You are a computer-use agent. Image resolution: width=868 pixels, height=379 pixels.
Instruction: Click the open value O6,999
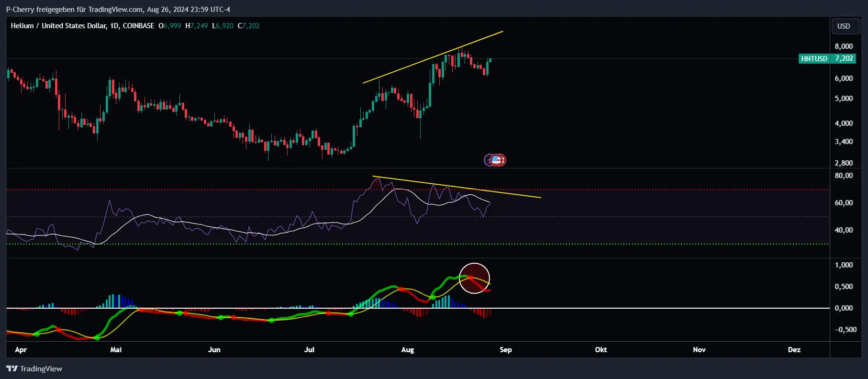170,26
